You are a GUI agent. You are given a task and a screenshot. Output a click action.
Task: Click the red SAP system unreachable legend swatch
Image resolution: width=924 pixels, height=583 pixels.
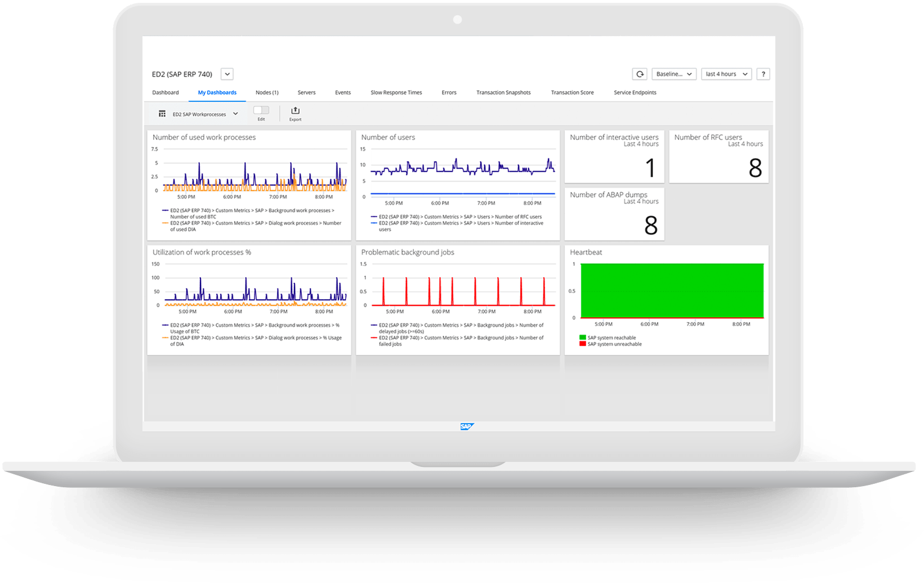click(583, 344)
